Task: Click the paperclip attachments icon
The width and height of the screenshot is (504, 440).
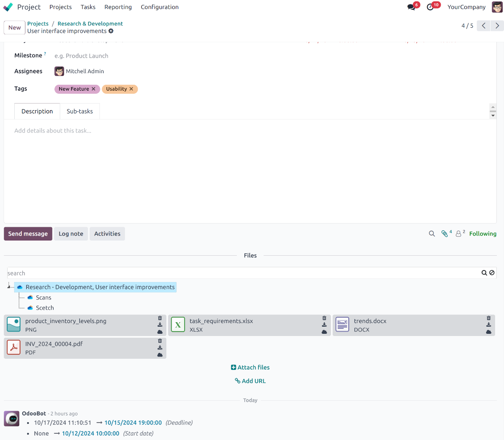Action: pyautogui.click(x=445, y=234)
